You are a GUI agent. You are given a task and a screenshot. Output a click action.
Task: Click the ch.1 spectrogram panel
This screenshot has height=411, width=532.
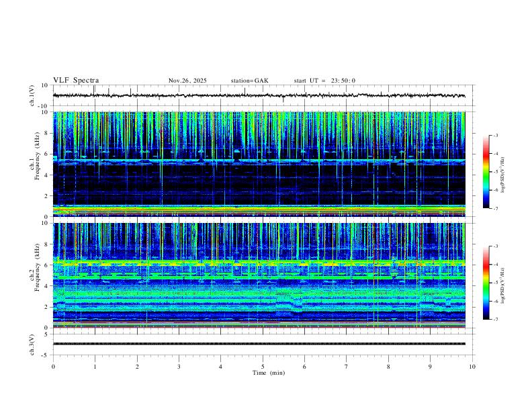[x=259, y=164]
